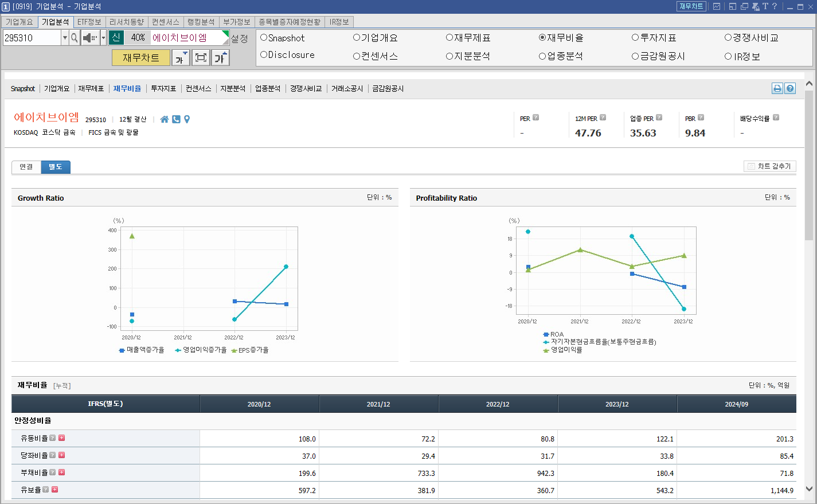Screen dimensions: 817x504
Task: Switch to the 리서치동향 top tab
Action: (x=127, y=22)
